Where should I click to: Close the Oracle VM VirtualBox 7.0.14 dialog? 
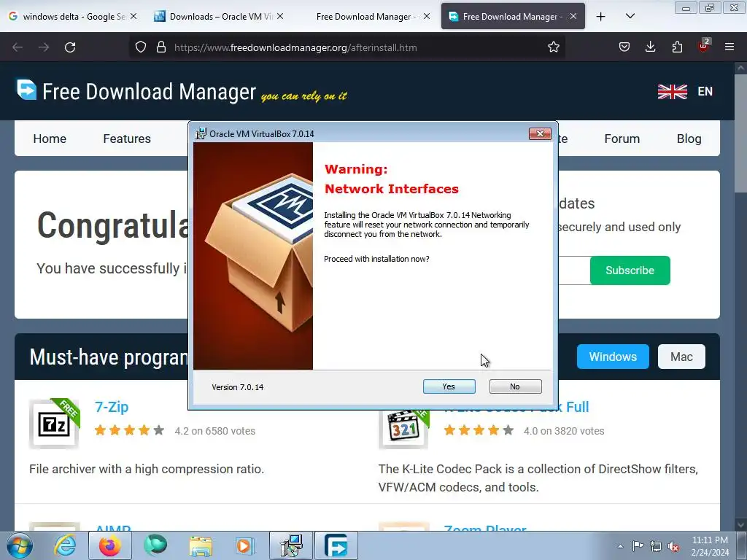click(x=540, y=134)
